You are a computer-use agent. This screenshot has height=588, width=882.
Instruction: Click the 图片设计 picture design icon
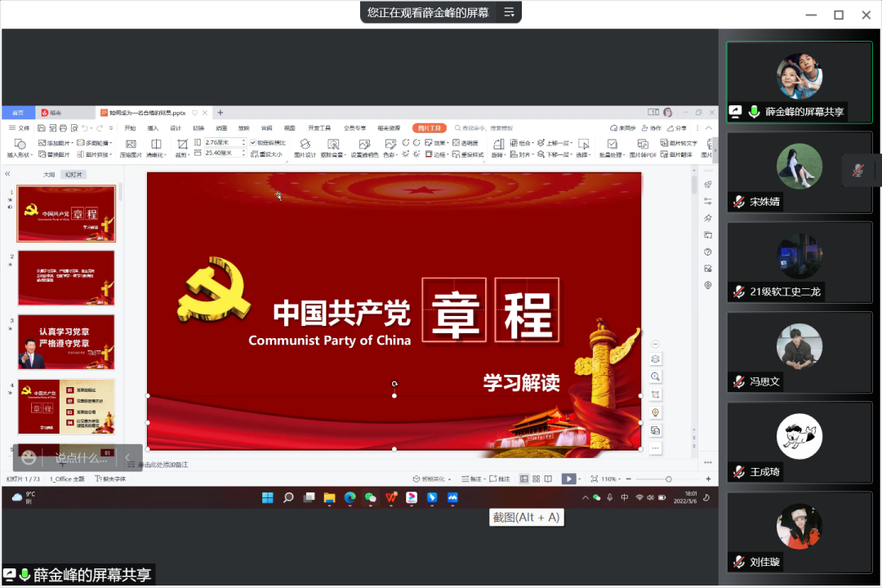pyautogui.click(x=305, y=149)
